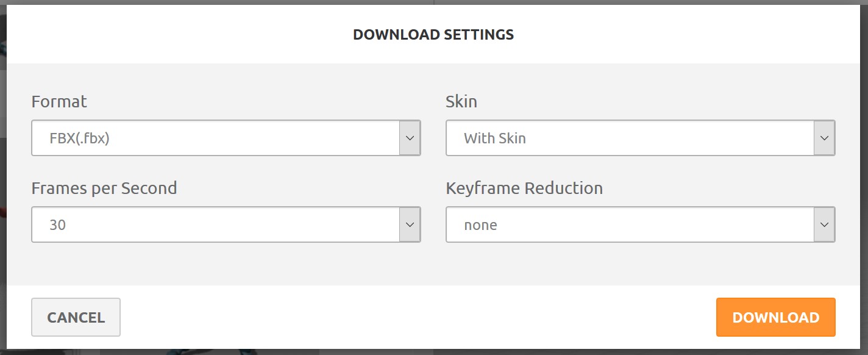Click the Frames per Second chevron arrow
The image size is (868, 355).
pos(410,224)
